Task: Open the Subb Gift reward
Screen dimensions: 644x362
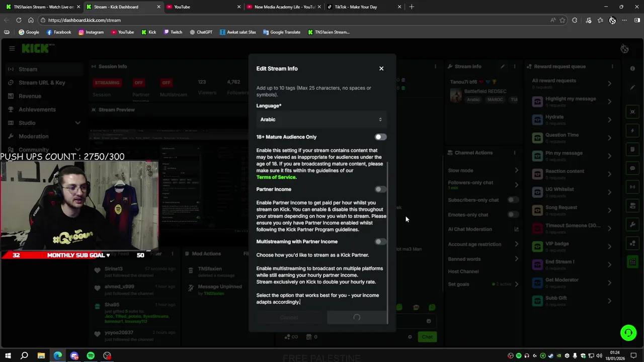Action: coord(572,301)
